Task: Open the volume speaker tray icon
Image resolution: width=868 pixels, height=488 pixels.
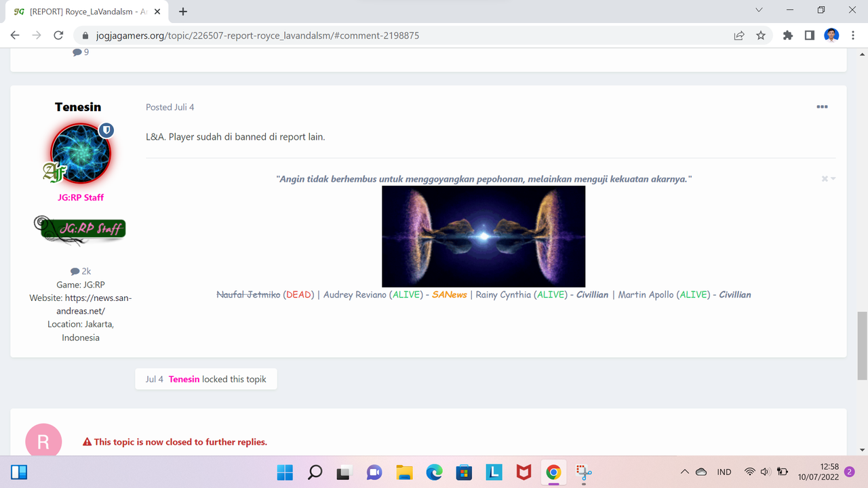Action: click(766, 472)
